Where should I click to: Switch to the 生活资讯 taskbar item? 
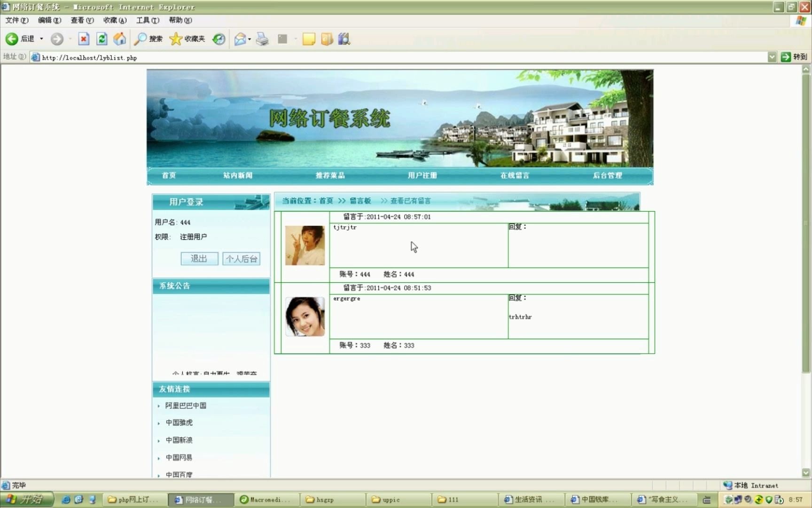click(531, 500)
